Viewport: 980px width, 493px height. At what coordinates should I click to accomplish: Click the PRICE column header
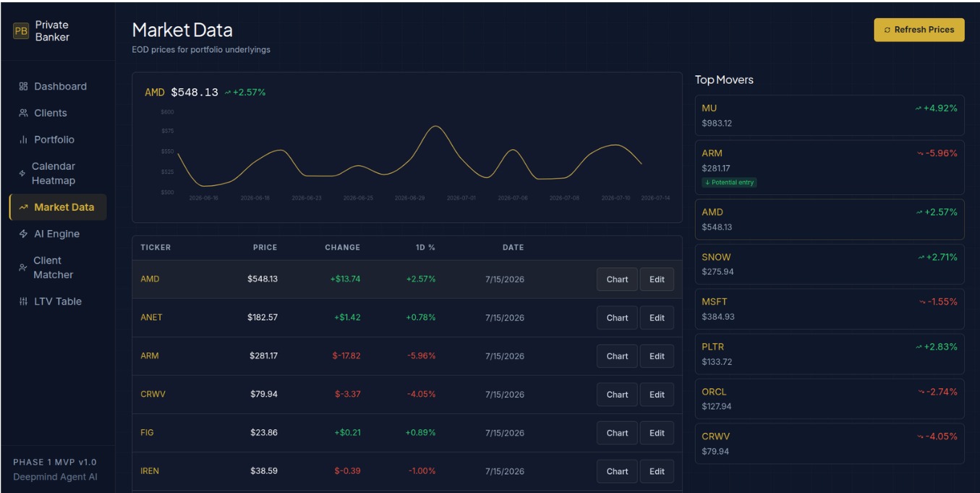(x=265, y=248)
